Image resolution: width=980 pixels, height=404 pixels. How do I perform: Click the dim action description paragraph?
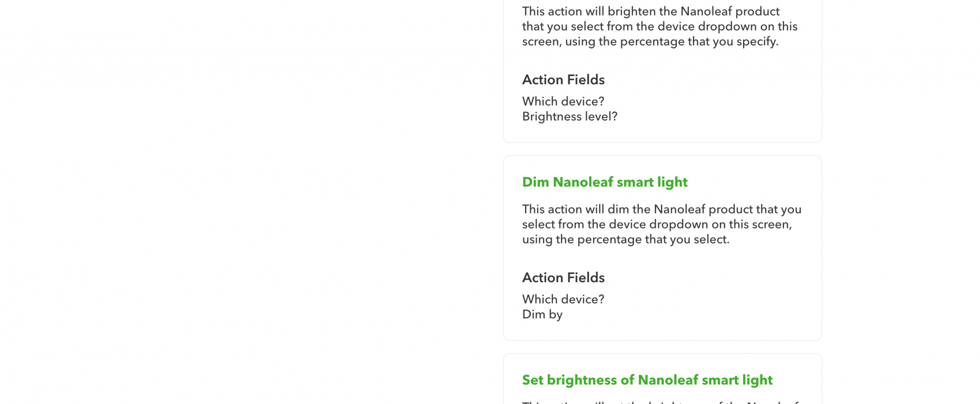click(x=662, y=225)
